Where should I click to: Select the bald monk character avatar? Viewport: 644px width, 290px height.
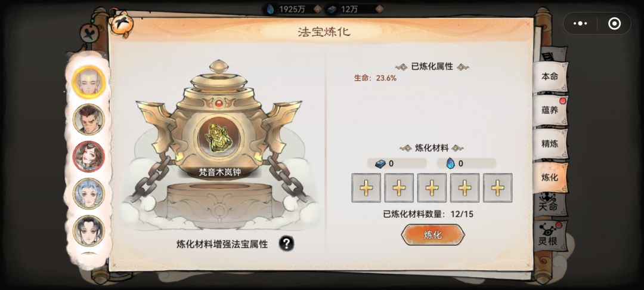pos(89,82)
